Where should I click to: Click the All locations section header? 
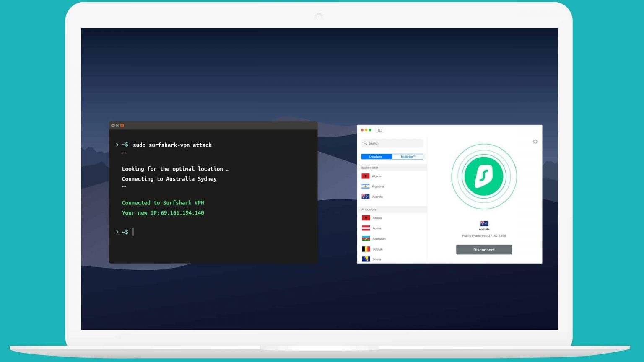392,209
